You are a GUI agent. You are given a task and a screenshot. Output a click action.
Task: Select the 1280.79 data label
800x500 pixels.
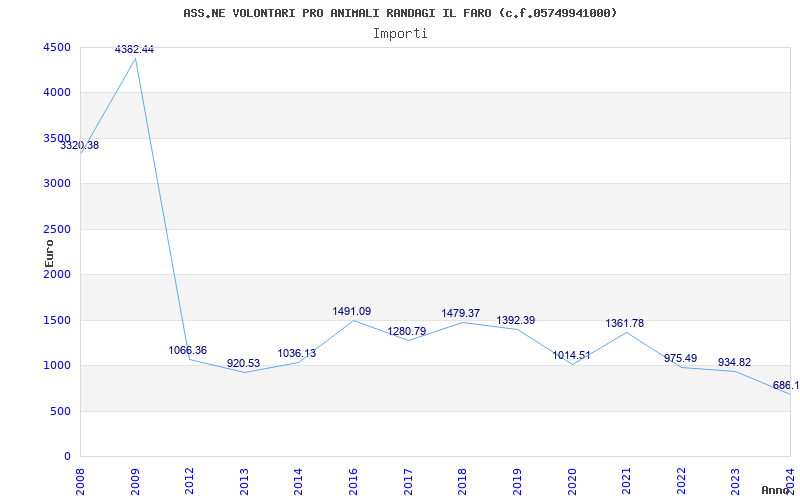point(407,332)
